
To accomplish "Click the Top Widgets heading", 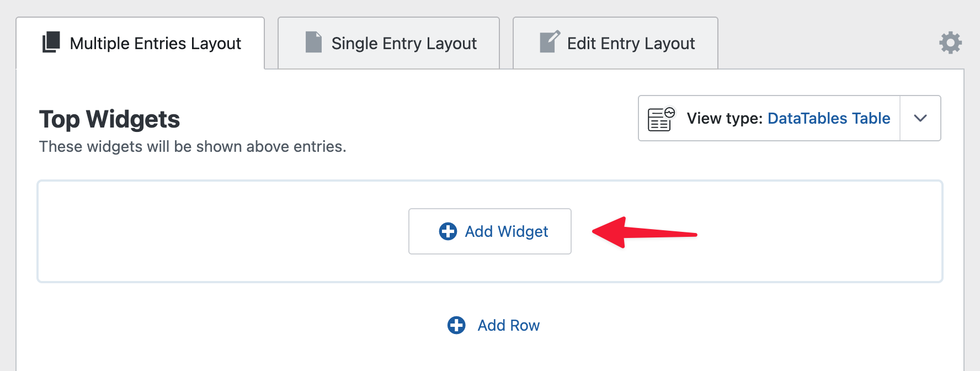I will [109, 119].
